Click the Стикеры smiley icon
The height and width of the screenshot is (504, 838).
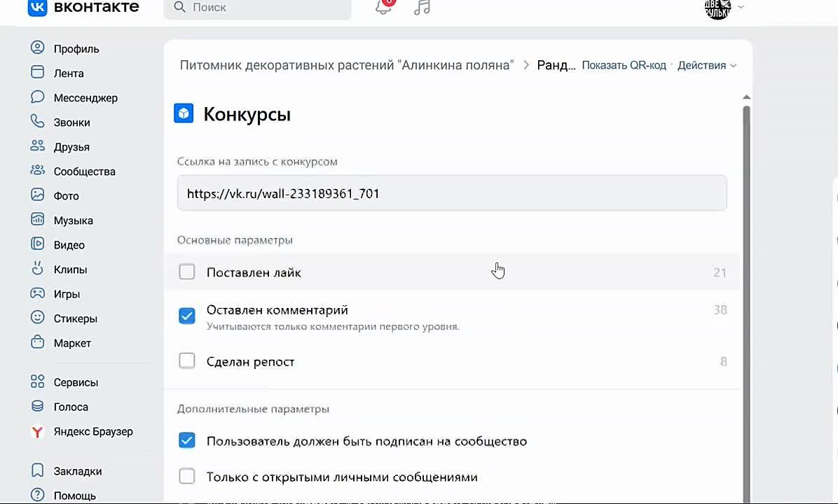[x=37, y=318]
